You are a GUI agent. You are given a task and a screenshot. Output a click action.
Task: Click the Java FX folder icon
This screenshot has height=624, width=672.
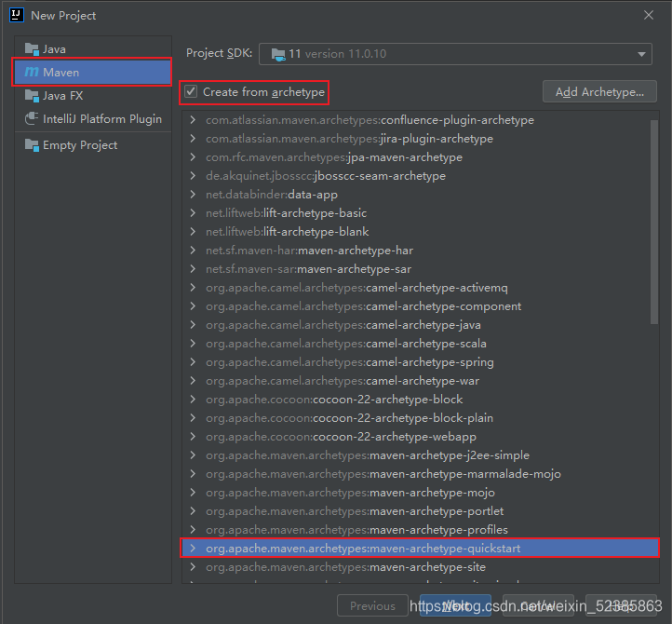pos(32,96)
